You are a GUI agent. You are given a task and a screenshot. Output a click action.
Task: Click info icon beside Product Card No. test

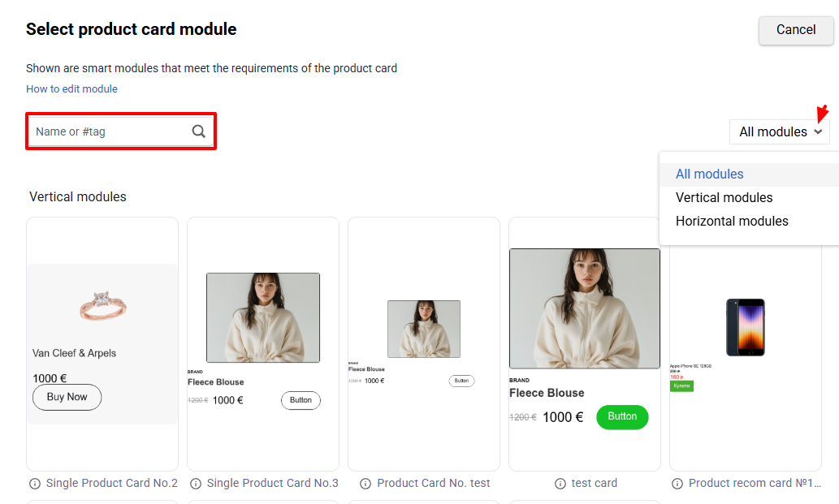365,484
